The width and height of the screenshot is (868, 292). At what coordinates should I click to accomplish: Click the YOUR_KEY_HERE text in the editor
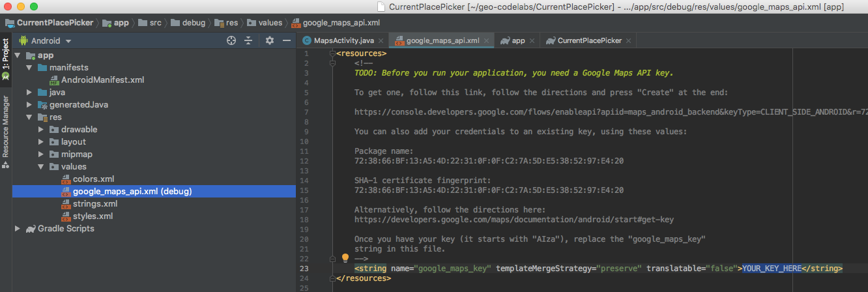coord(772,269)
